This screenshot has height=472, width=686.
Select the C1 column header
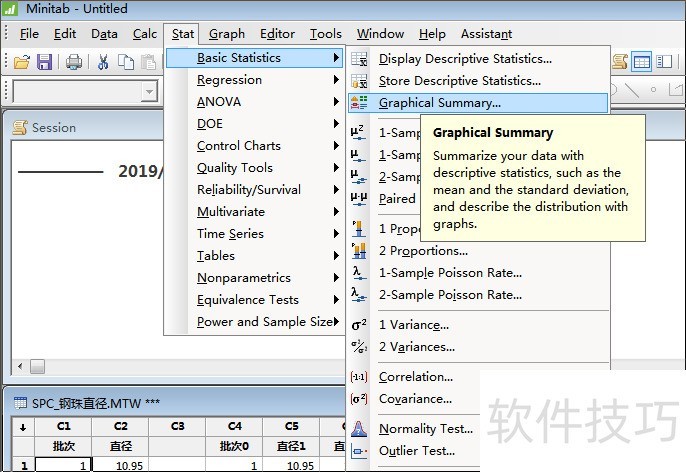63,426
